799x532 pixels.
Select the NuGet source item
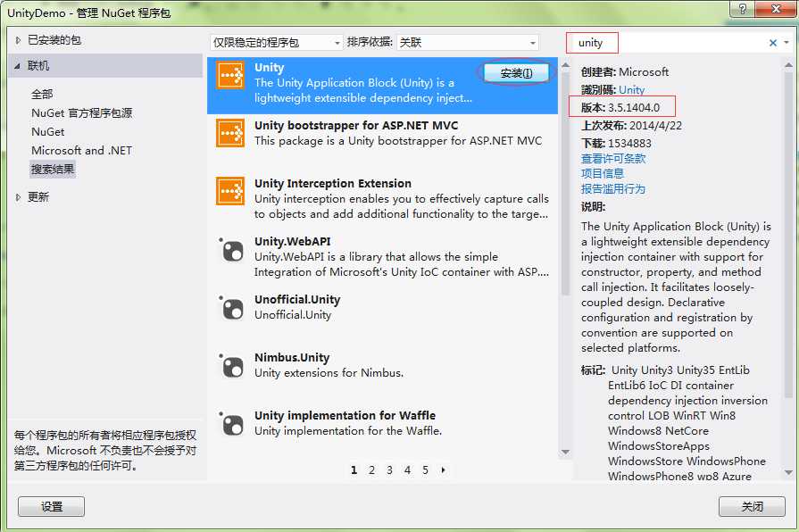click(48, 132)
